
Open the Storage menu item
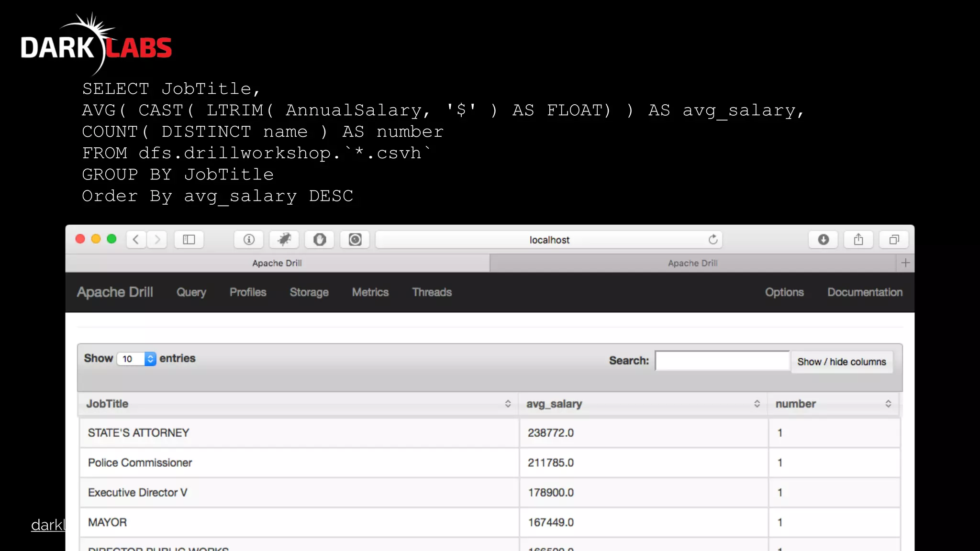[309, 292]
